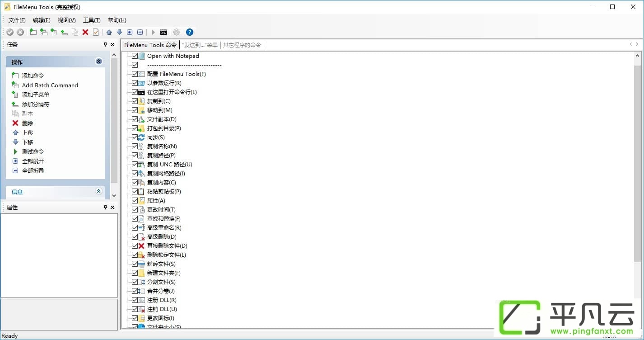Click 全部折叠 in the 操作 panel
Image resolution: width=644 pixels, height=340 pixels.
33,170
